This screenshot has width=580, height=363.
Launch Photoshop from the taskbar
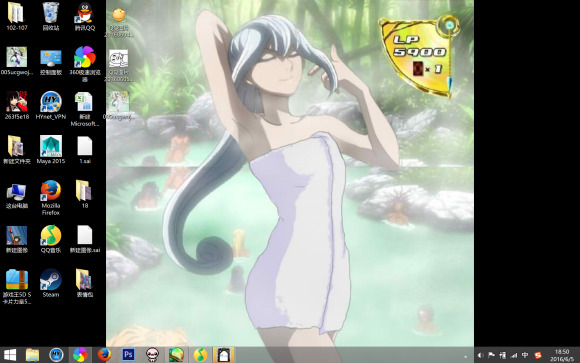point(128,355)
